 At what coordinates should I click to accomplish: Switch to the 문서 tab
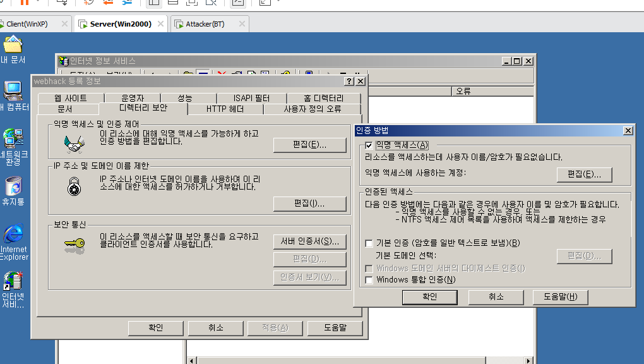point(65,109)
